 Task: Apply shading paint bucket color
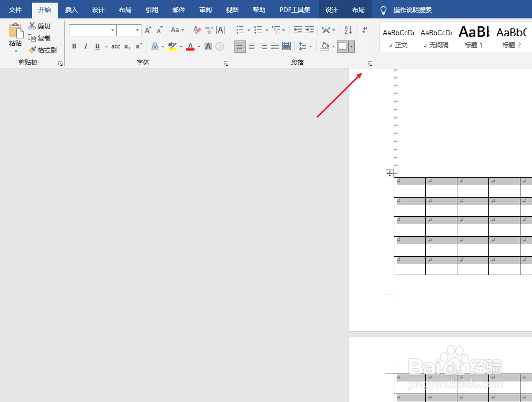click(x=325, y=46)
